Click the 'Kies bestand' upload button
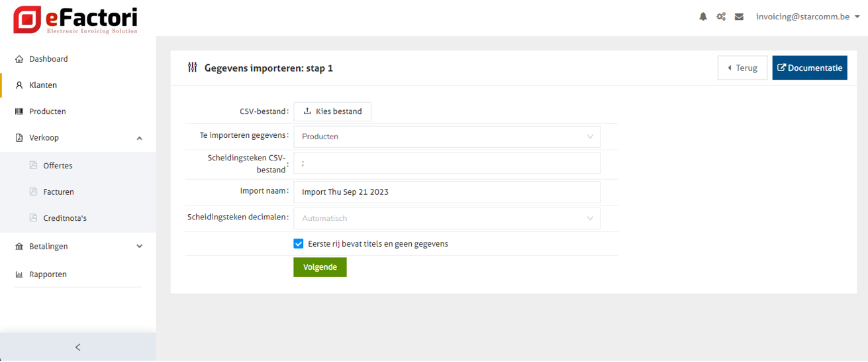This screenshot has height=362, width=868. [332, 111]
